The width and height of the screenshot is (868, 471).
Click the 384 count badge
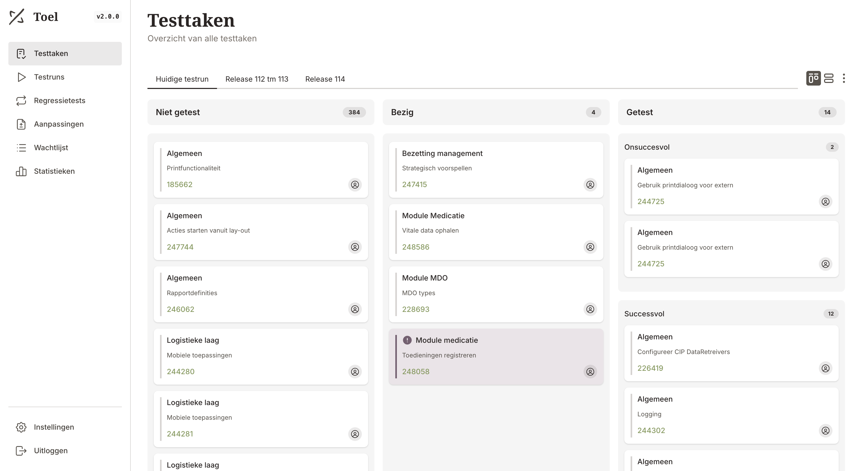[x=354, y=112]
